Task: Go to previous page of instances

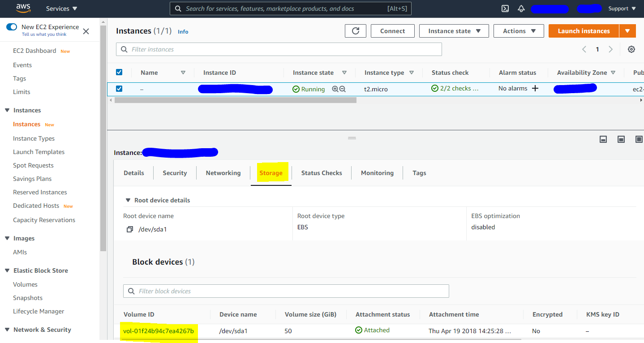Action: 584,49
